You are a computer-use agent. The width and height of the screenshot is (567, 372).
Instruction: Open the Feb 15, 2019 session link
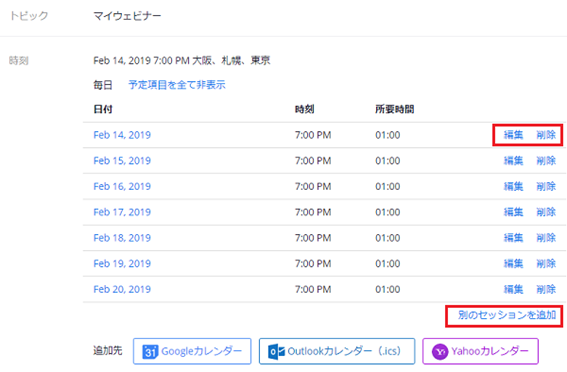122,161
